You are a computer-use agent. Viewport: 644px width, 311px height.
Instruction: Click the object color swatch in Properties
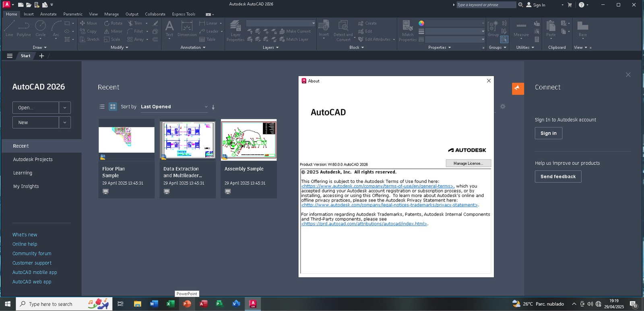[x=421, y=23]
